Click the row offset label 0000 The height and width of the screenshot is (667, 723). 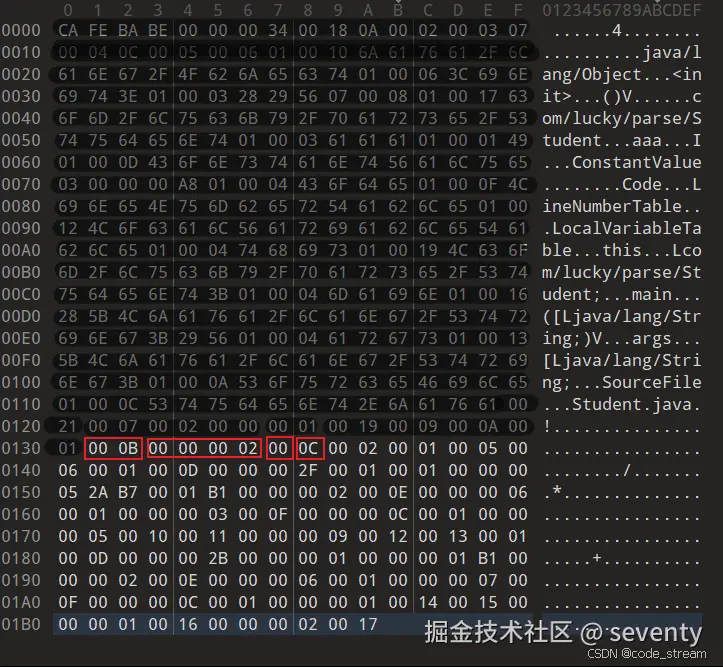tap(21, 30)
